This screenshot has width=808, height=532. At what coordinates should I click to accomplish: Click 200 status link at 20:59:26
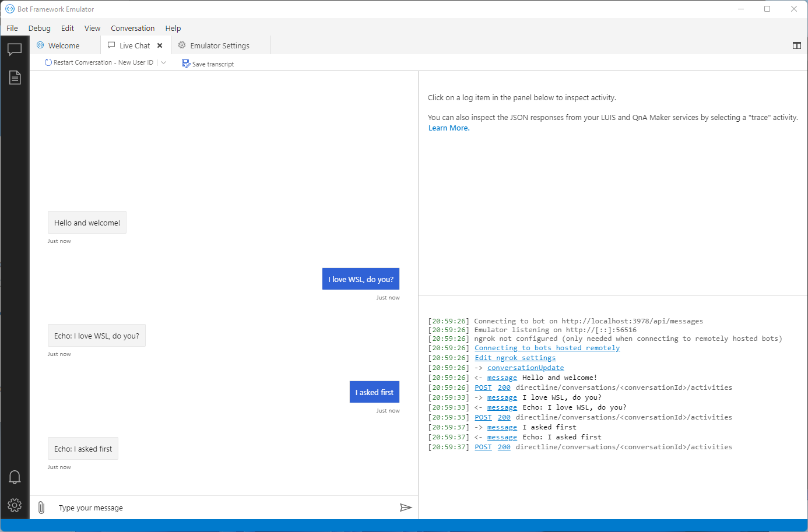[x=504, y=387]
